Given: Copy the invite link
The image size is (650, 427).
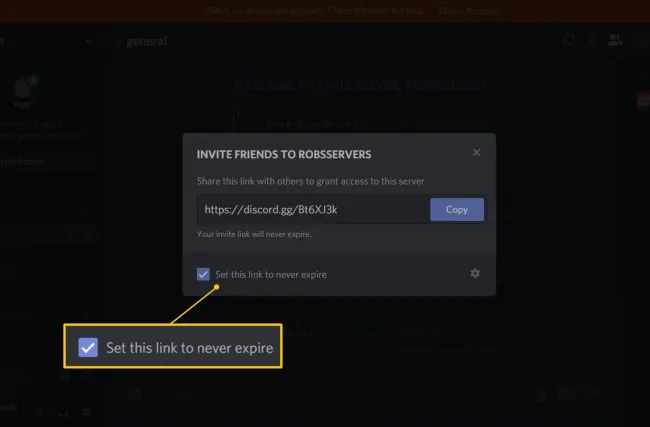Looking at the screenshot, I should coord(457,209).
